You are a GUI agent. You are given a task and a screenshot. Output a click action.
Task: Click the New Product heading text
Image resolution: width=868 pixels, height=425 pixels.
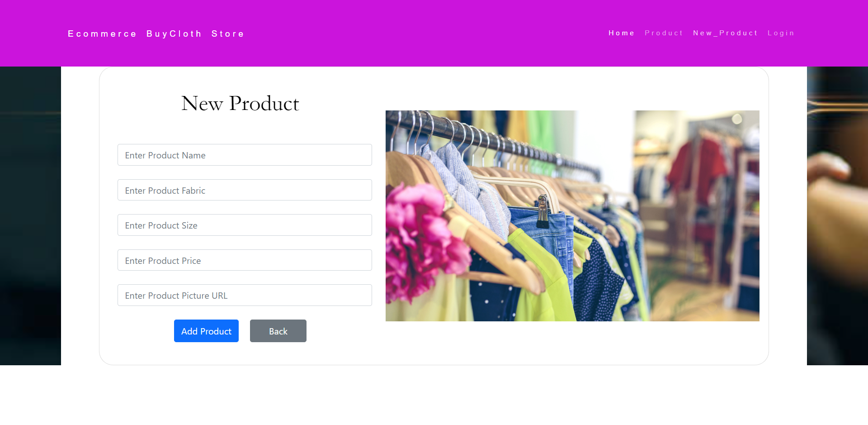tap(240, 103)
